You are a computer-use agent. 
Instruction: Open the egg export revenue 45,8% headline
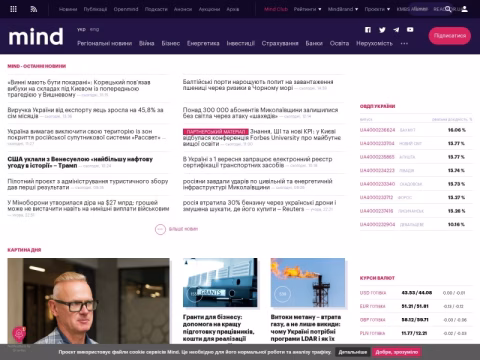pyautogui.click(x=85, y=113)
